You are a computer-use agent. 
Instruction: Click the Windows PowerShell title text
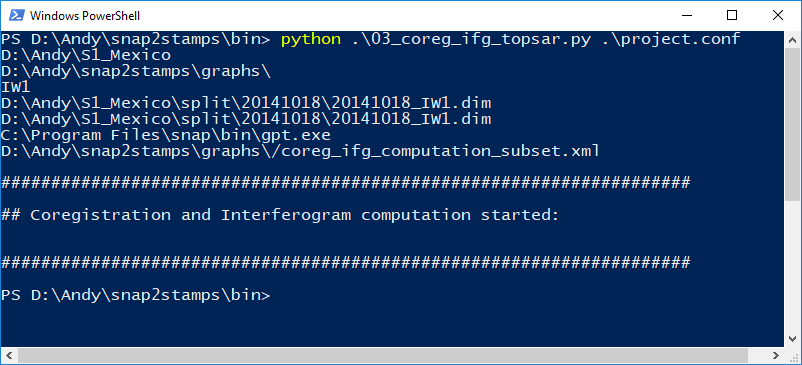[85, 16]
